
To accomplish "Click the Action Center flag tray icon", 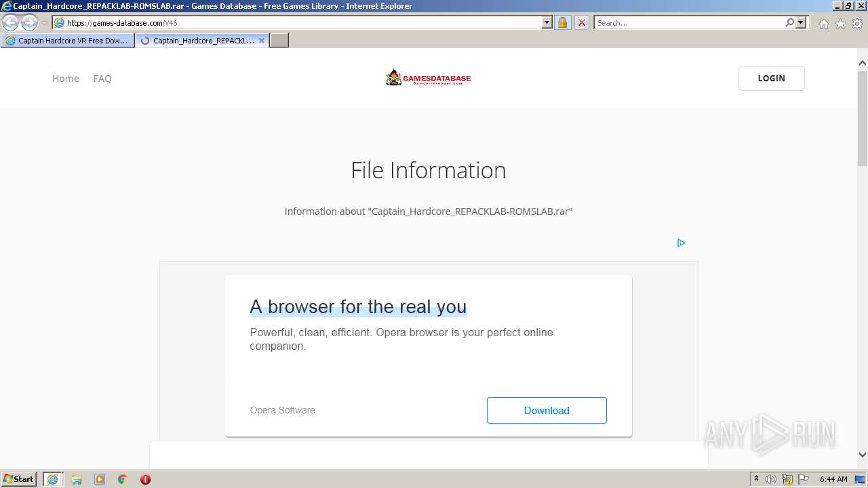I will (804, 479).
